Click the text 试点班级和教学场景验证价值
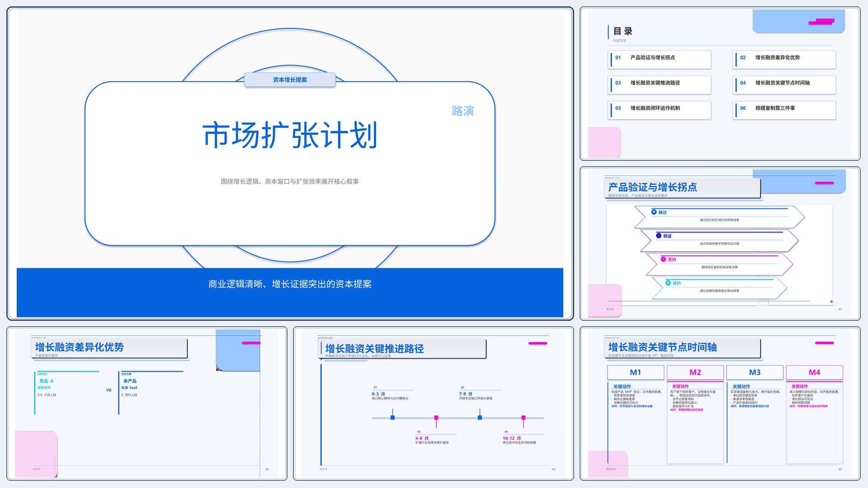The width and height of the screenshot is (868, 488). click(x=719, y=244)
